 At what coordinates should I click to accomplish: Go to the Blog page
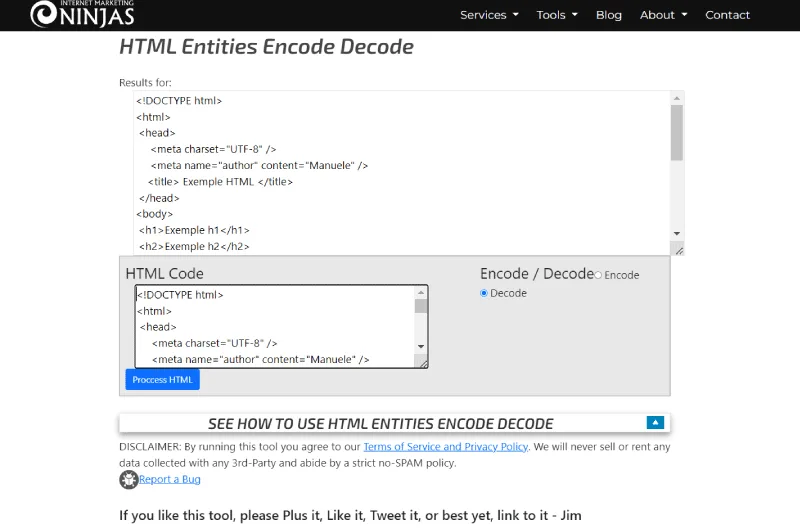pos(609,15)
